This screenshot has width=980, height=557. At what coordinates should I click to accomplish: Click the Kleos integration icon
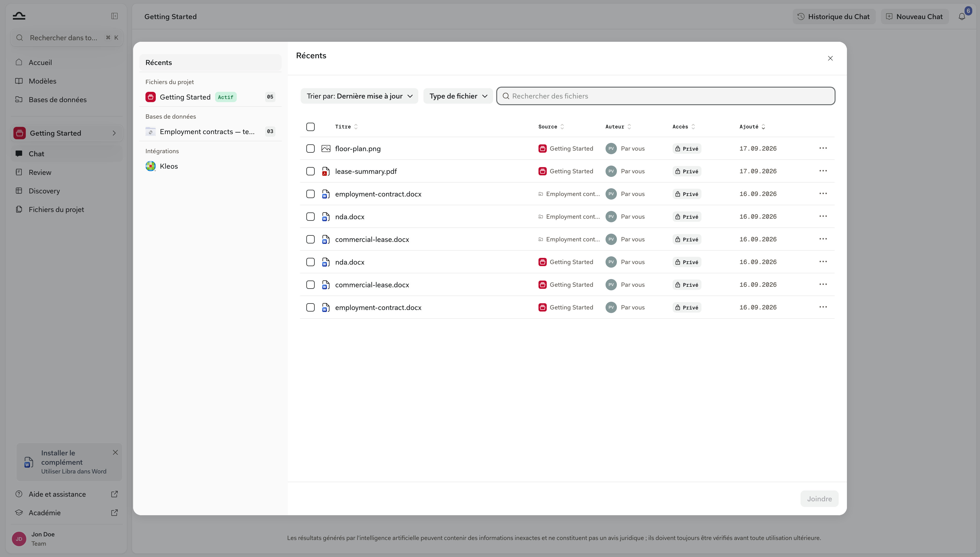point(151,166)
